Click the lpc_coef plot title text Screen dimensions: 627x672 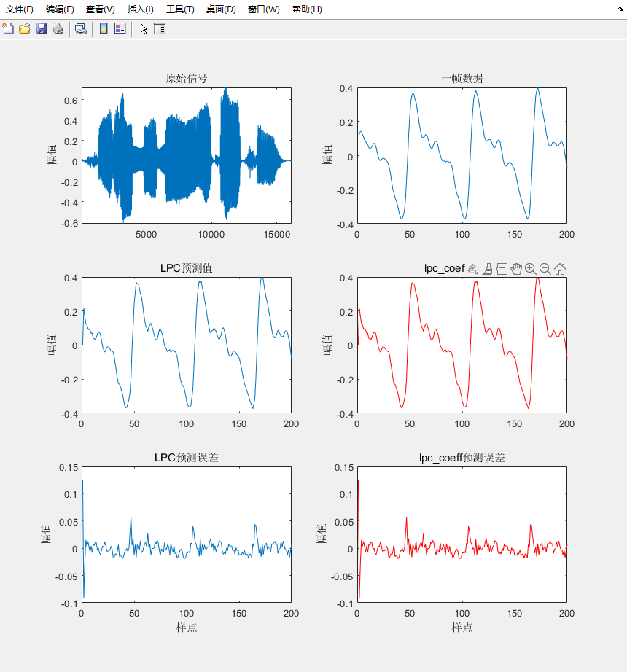pyautogui.click(x=445, y=268)
